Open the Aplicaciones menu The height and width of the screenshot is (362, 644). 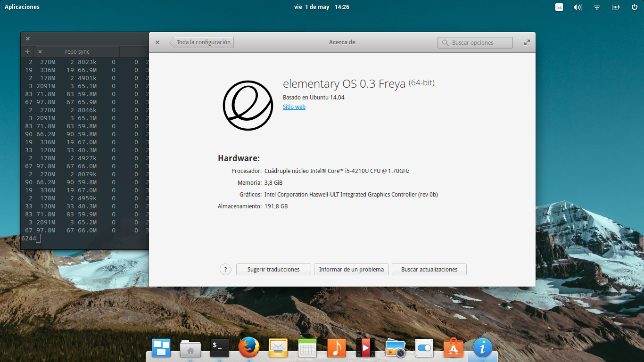click(22, 7)
